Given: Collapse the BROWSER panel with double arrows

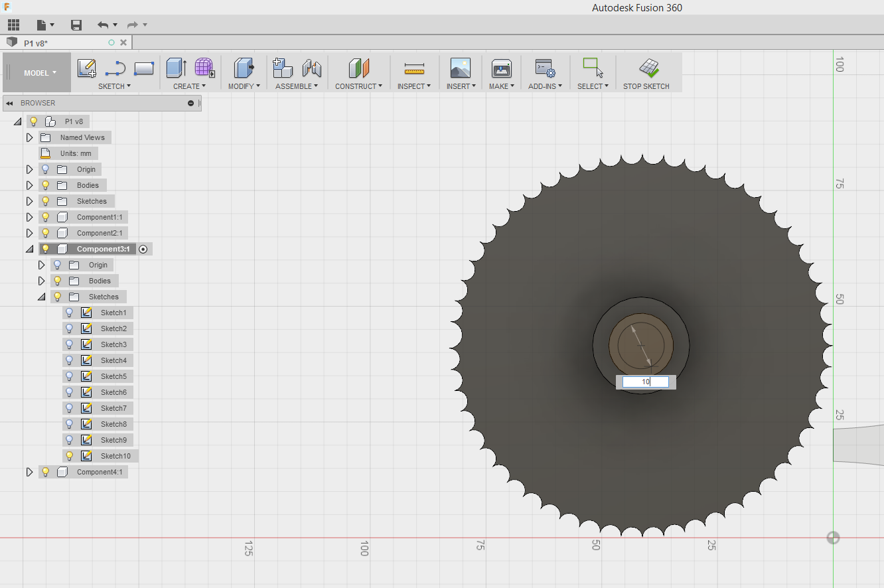Looking at the screenshot, I should [10, 103].
